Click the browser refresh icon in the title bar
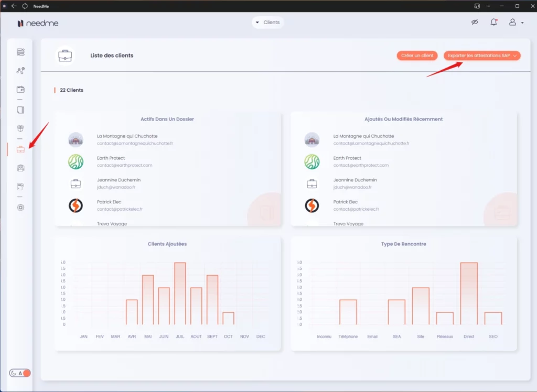 tap(25, 6)
